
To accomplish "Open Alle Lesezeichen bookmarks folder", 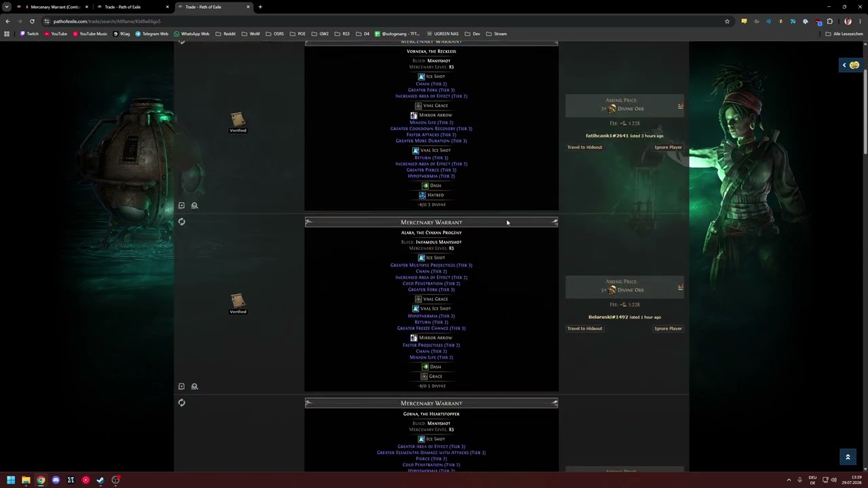I will coord(844,33).
